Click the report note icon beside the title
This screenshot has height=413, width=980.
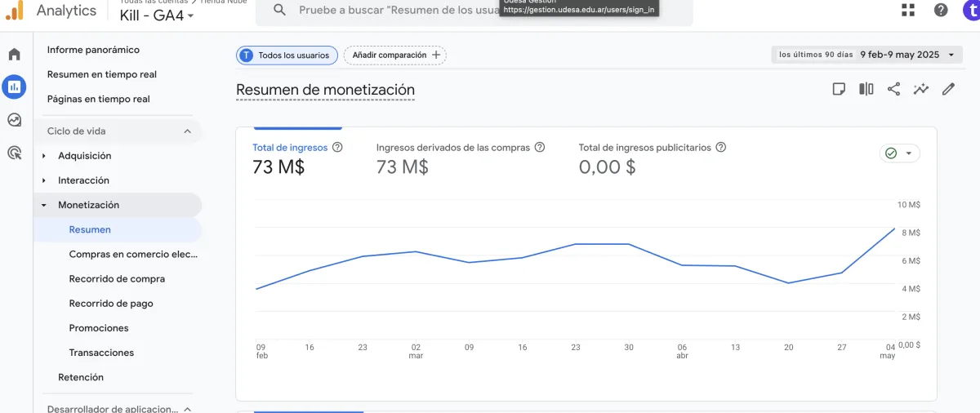point(839,89)
